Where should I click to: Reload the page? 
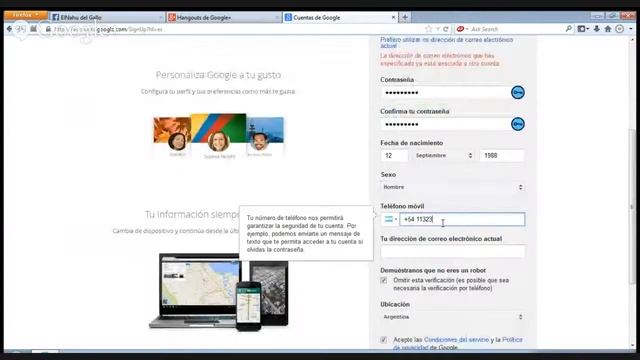[446, 29]
